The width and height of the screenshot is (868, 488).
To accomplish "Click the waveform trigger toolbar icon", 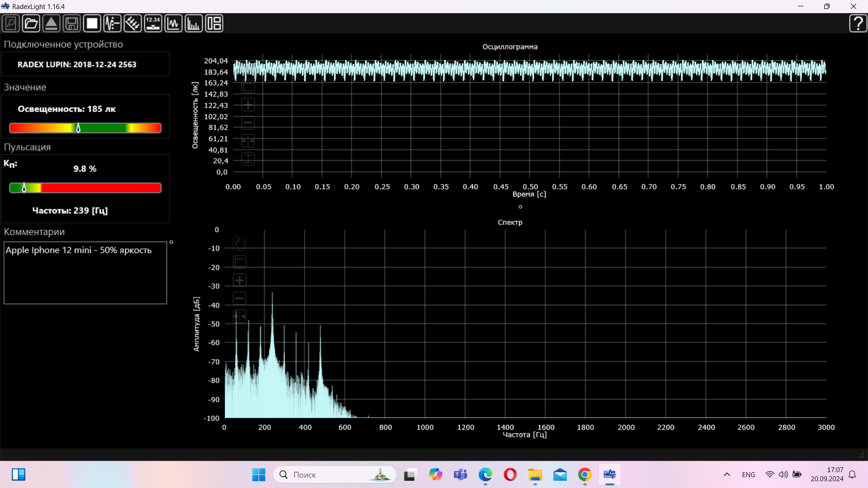I will (112, 23).
